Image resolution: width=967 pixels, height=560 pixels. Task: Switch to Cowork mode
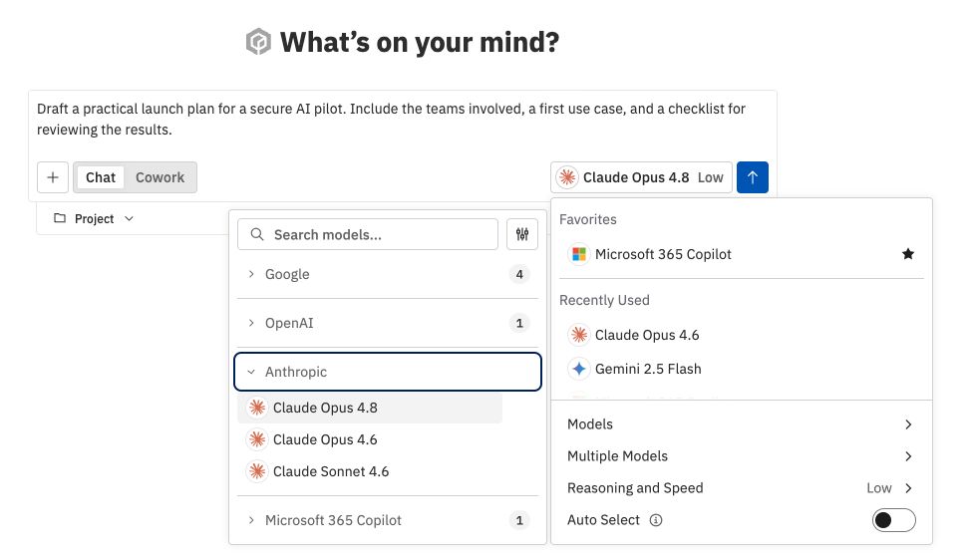pos(160,177)
